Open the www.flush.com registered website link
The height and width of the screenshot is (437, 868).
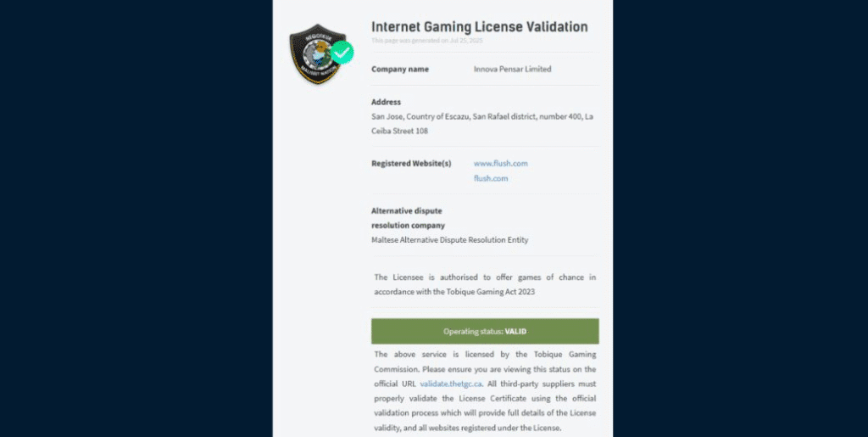[500, 163]
